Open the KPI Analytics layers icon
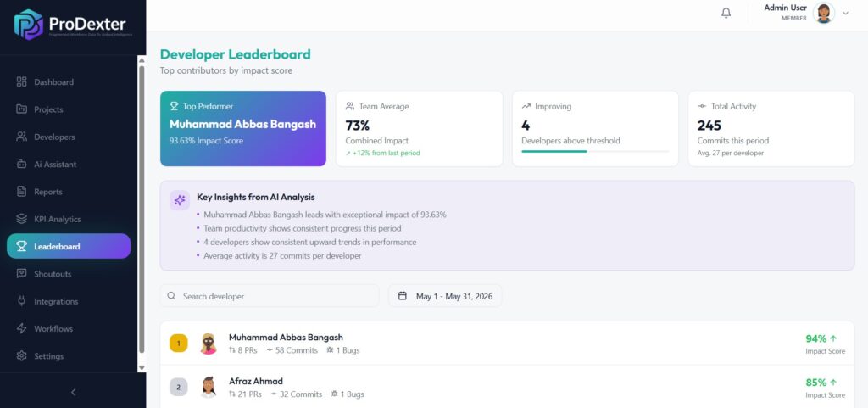 pos(21,219)
